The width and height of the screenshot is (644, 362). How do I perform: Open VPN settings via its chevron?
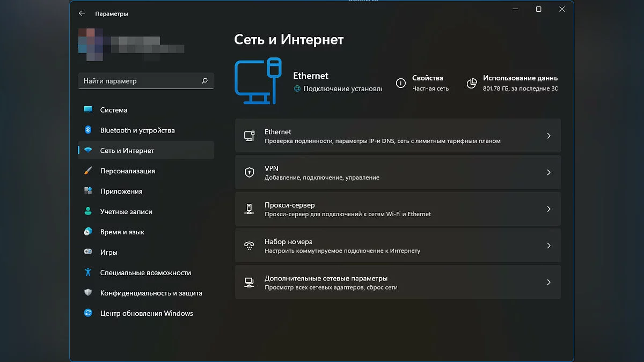tap(548, 173)
